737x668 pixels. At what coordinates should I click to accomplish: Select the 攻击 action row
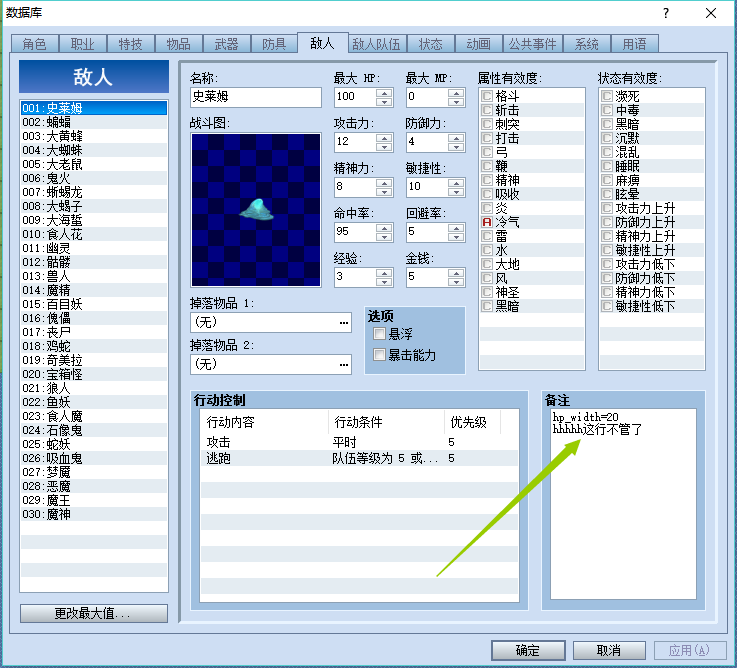360,442
